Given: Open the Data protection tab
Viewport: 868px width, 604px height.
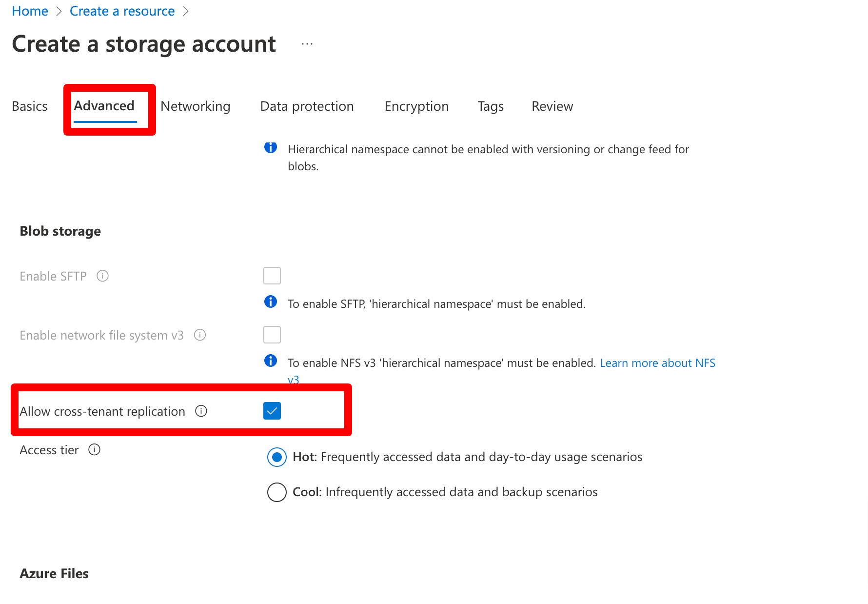Looking at the screenshot, I should (307, 106).
